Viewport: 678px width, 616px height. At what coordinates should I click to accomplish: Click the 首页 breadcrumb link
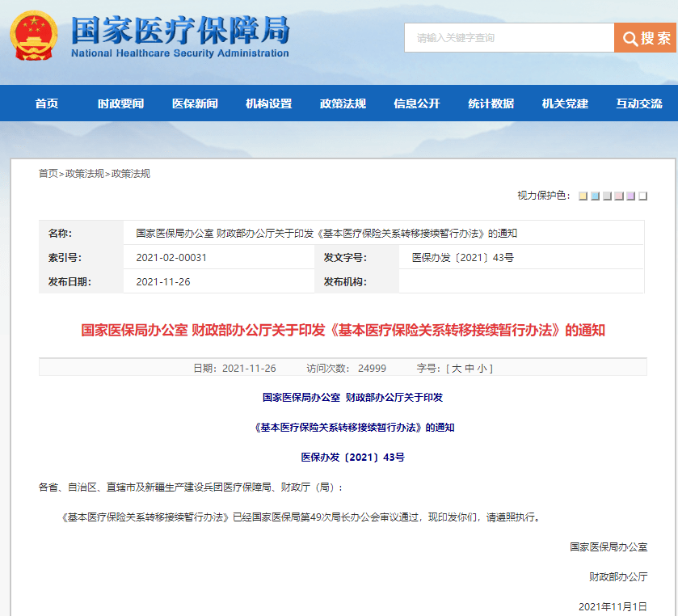point(48,174)
